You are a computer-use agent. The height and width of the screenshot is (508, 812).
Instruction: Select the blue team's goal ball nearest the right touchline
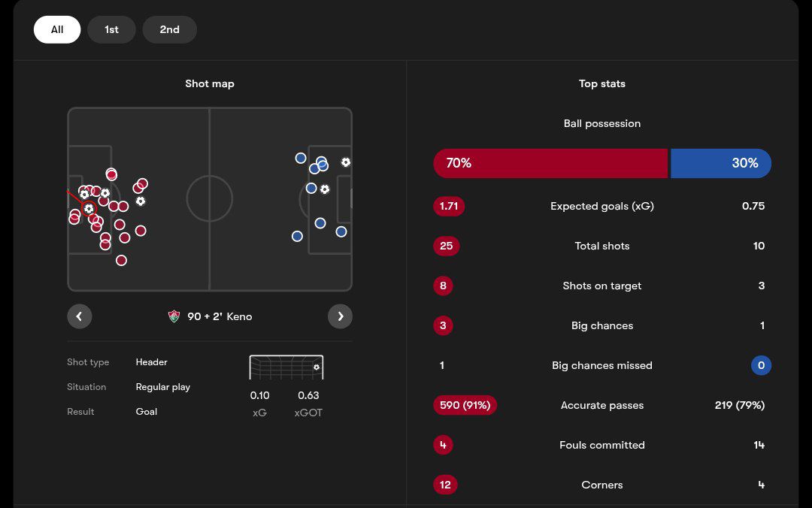345,162
